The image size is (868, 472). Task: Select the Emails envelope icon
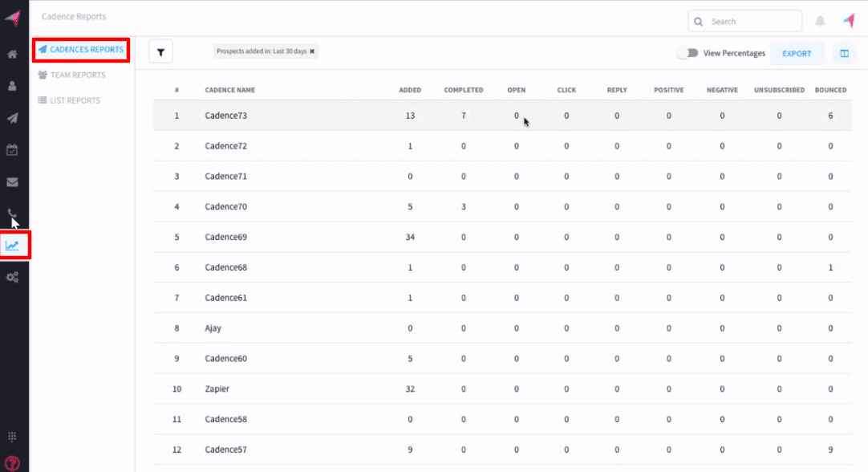click(12, 181)
